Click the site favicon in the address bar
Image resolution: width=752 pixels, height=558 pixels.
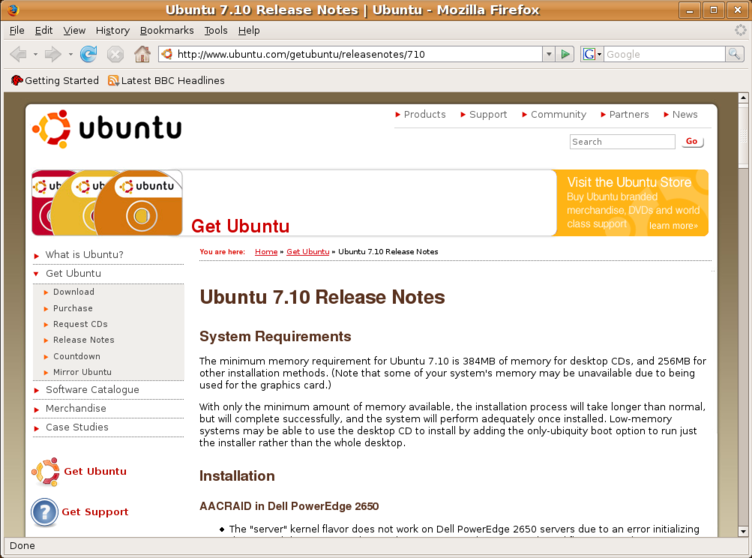tap(166, 54)
